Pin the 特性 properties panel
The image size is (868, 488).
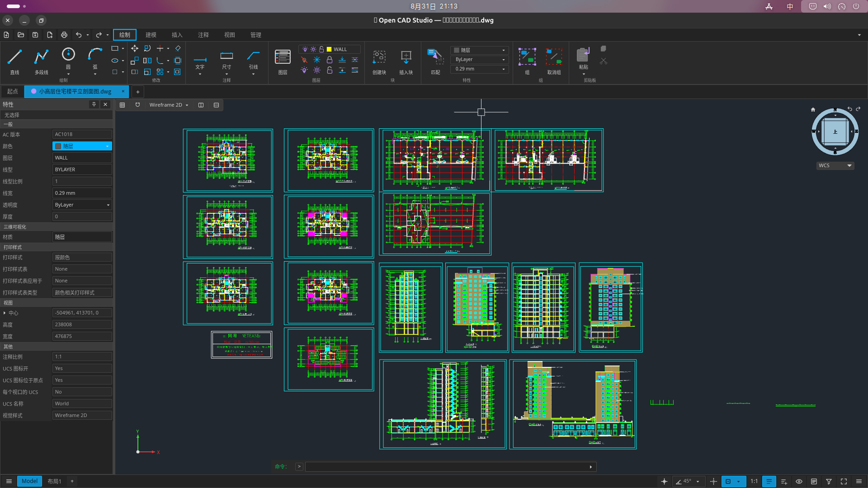pyautogui.click(x=94, y=104)
